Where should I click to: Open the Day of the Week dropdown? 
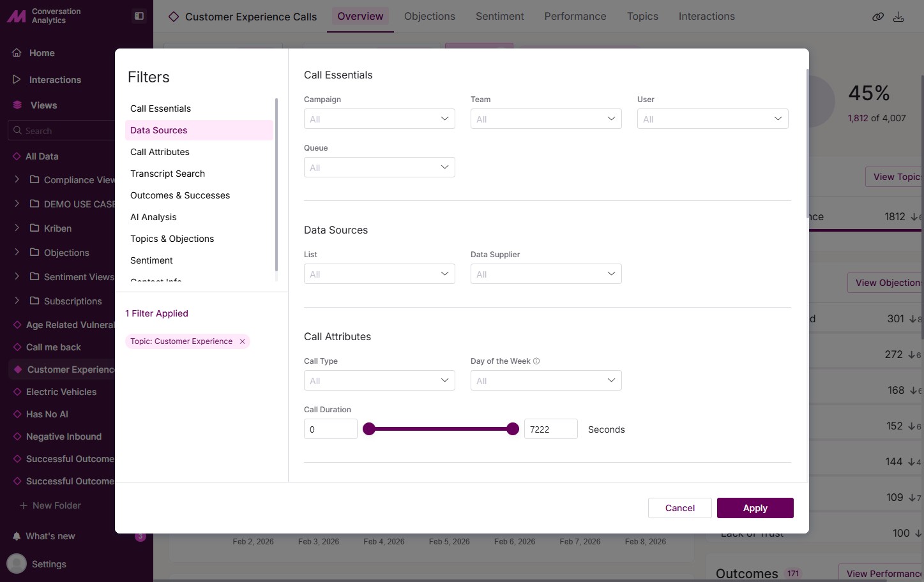(546, 380)
